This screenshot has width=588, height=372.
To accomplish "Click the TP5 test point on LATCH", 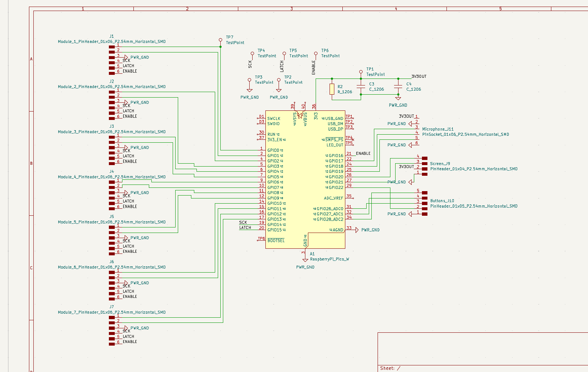I will coord(284,56).
